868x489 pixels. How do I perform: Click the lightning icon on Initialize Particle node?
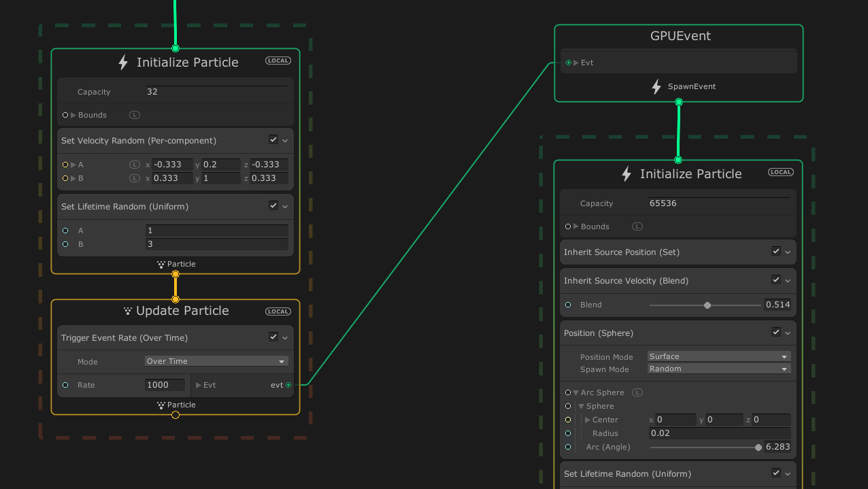click(123, 62)
